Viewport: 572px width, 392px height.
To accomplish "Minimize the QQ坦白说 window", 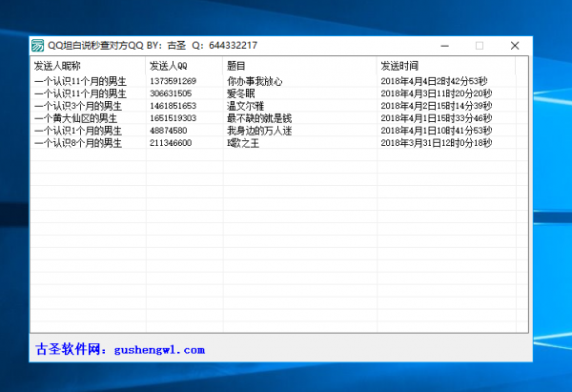I will pyautogui.click(x=444, y=46).
